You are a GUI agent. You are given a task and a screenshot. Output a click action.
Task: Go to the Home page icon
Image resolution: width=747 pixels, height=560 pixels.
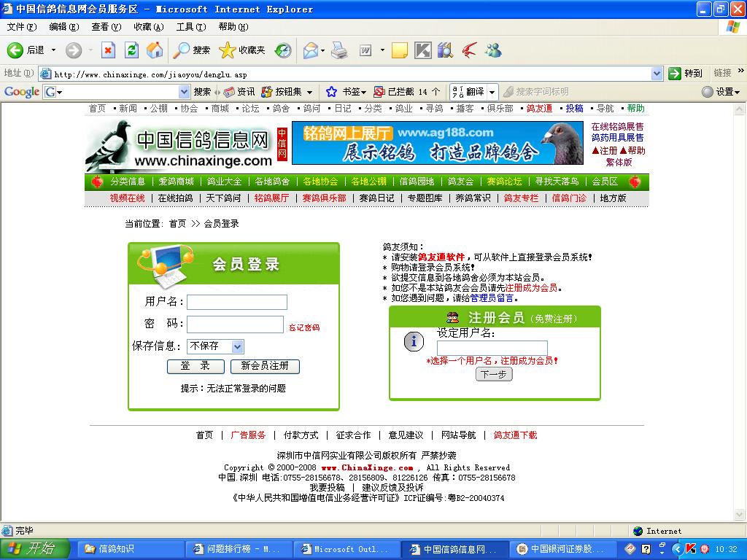[x=155, y=50]
